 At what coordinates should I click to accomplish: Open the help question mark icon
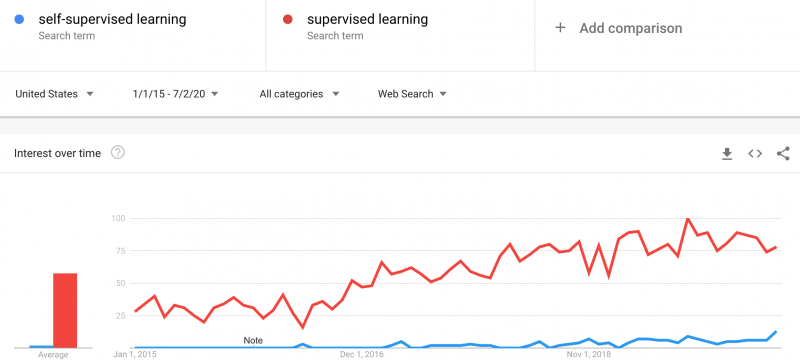tap(118, 152)
